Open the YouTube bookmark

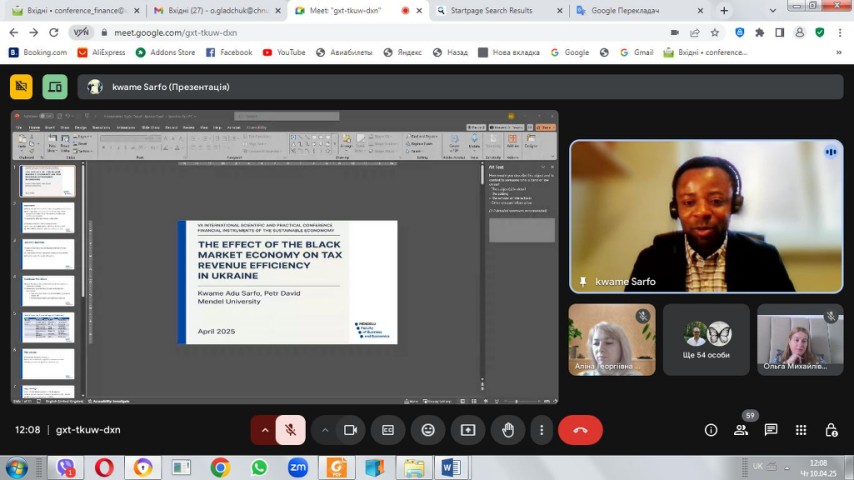point(283,52)
